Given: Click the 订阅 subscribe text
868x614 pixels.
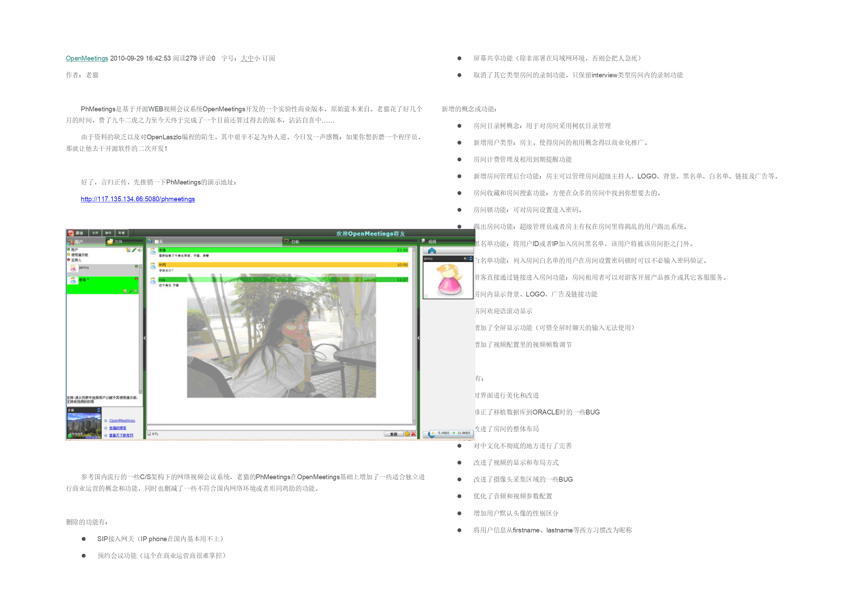Looking at the screenshot, I should click(x=269, y=58).
